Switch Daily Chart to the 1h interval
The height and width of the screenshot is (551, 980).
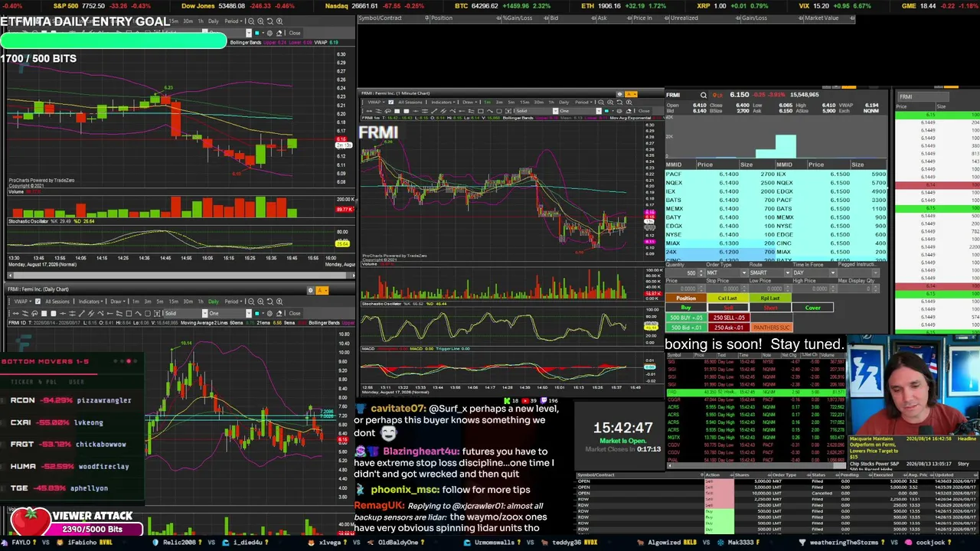(x=201, y=302)
